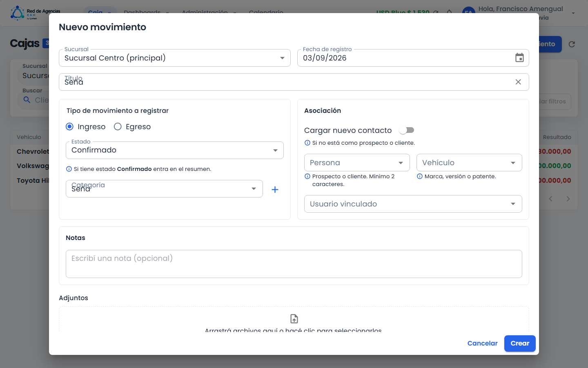588x368 pixels.
Task: Click the Crear button
Action: pyautogui.click(x=520, y=343)
